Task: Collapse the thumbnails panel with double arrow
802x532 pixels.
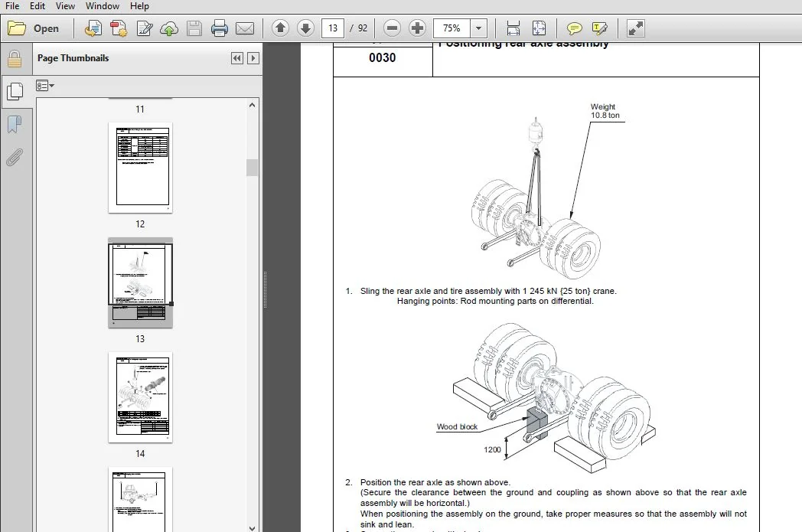Action: click(x=236, y=58)
